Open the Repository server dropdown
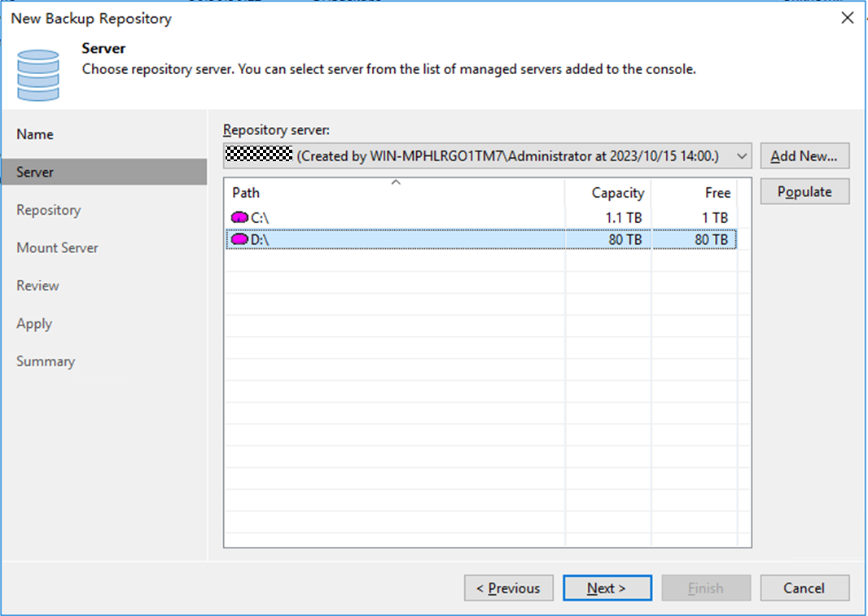Screen dimensions: 868x616 point(741,156)
